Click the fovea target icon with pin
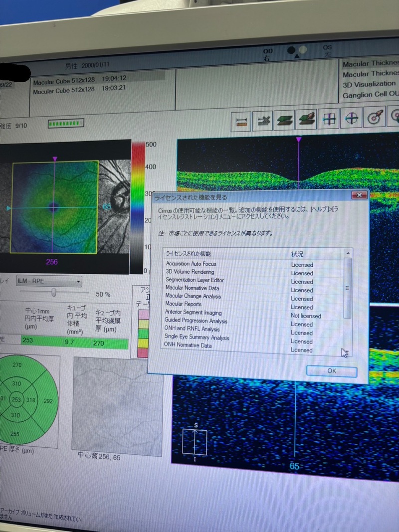Image resolution: width=399 pixels, height=532 pixels. (x=375, y=117)
